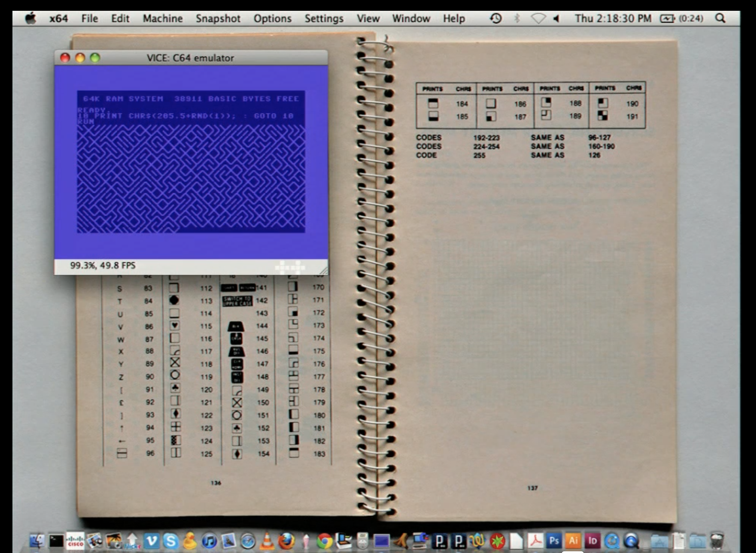Open the Vimeo dock icon

pos(152,541)
